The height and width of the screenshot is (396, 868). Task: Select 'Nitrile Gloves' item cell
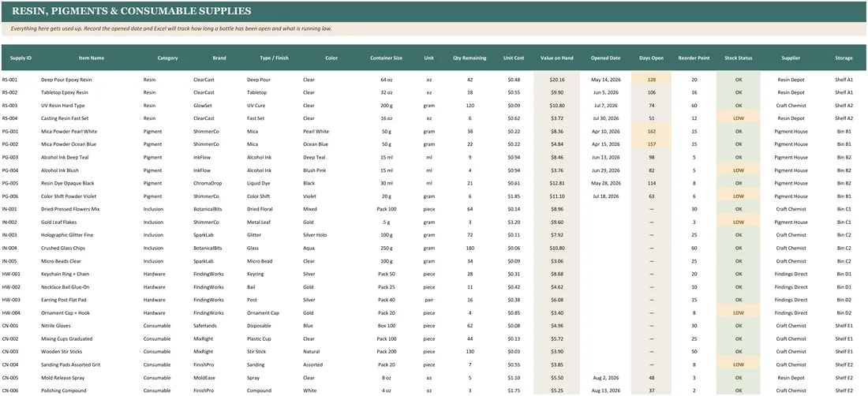point(56,326)
